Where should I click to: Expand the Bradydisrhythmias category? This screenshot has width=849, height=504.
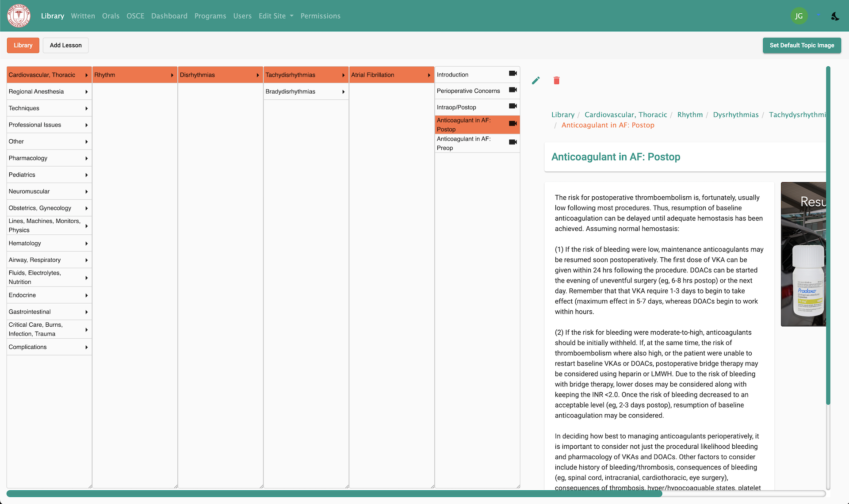point(305,92)
